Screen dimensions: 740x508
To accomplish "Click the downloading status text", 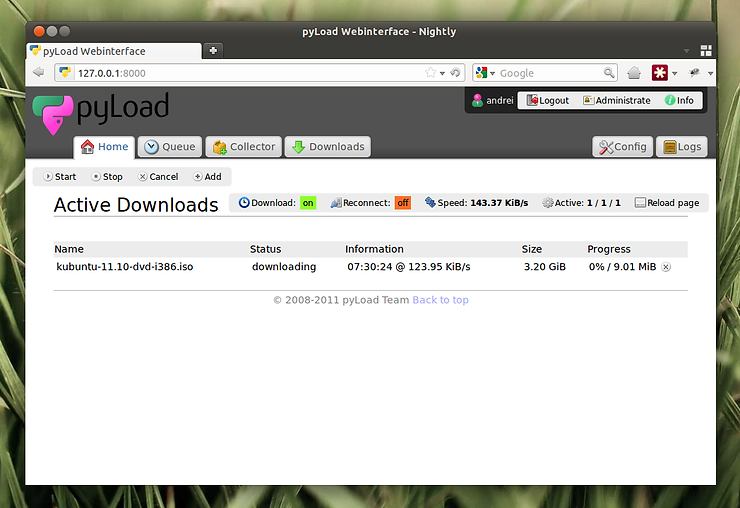I will click(284, 267).
